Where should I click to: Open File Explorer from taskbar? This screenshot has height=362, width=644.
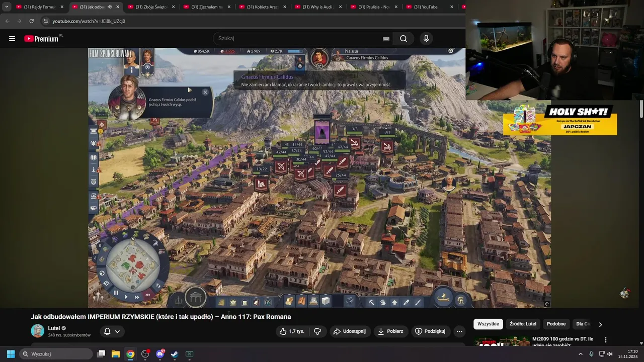click(x=116, y=354)
